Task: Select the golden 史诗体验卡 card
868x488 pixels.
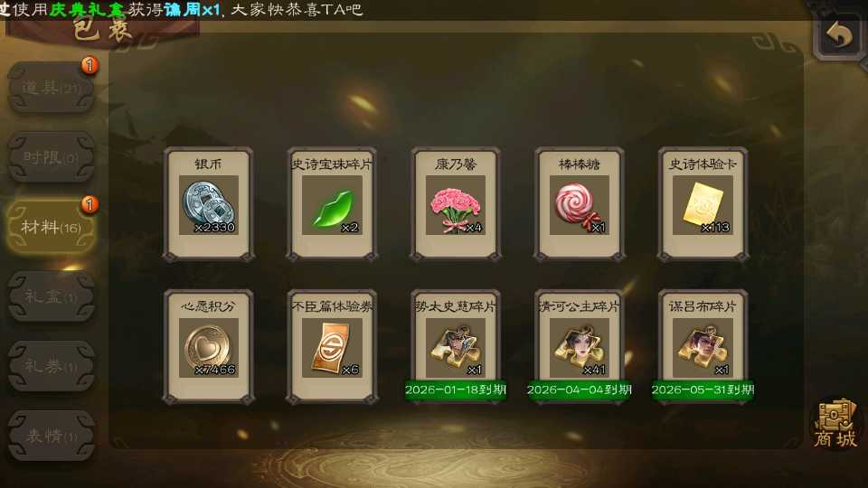Action: [703, 203]
